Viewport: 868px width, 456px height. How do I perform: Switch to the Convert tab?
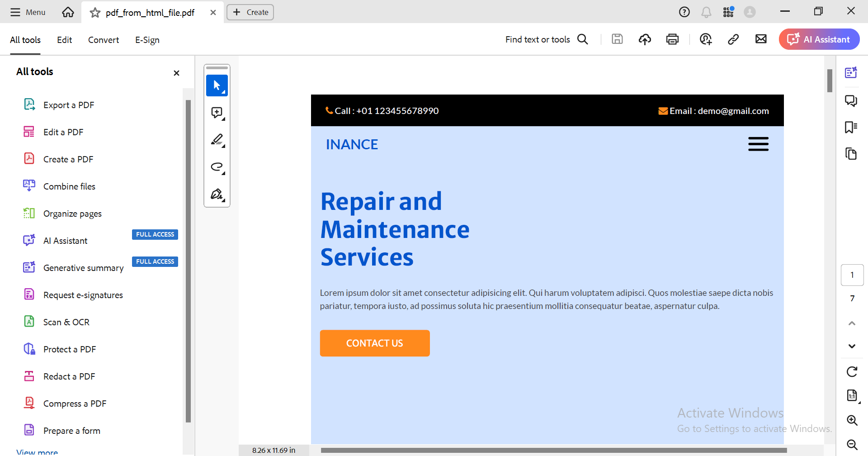click(x=104, y=40)
